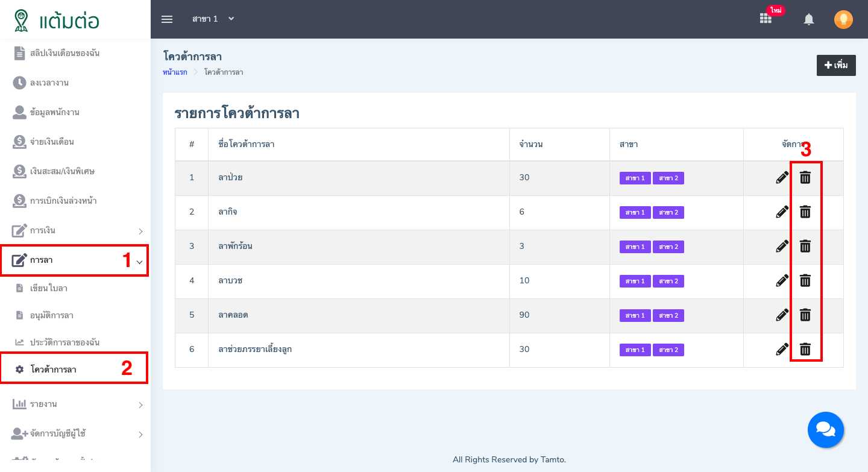Edit ลาพักร้อน quota with the pencil icon
The image size is (868, 472).
tap(782, 246)
